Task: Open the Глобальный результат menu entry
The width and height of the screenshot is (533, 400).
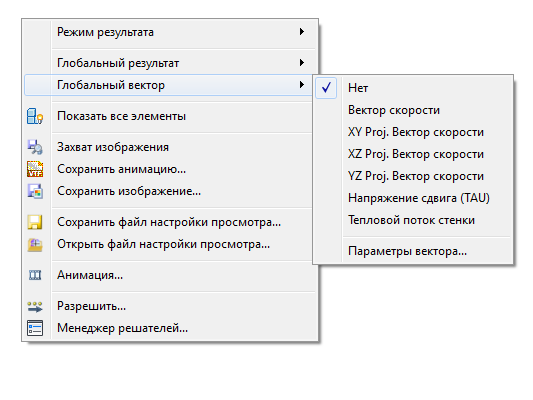Action: click(x=170, y=63)
